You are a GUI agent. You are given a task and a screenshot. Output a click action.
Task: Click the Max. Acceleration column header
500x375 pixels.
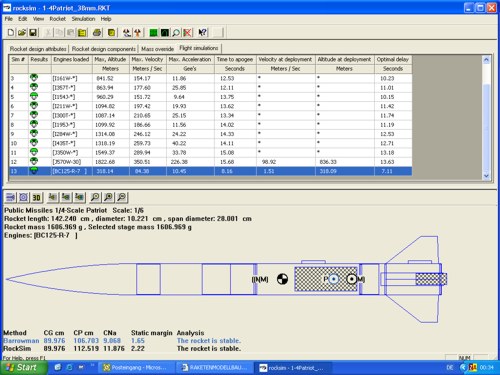coord(190,59)
